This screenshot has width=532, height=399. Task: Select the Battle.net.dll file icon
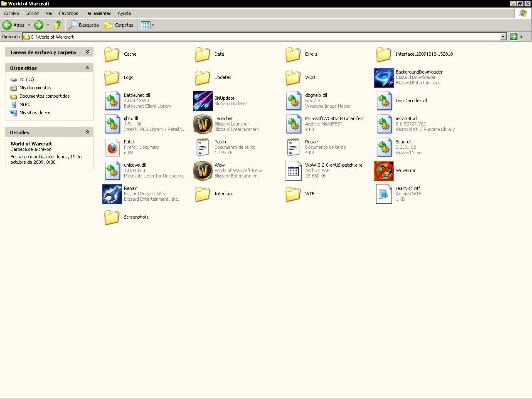(x=112, y=101)
